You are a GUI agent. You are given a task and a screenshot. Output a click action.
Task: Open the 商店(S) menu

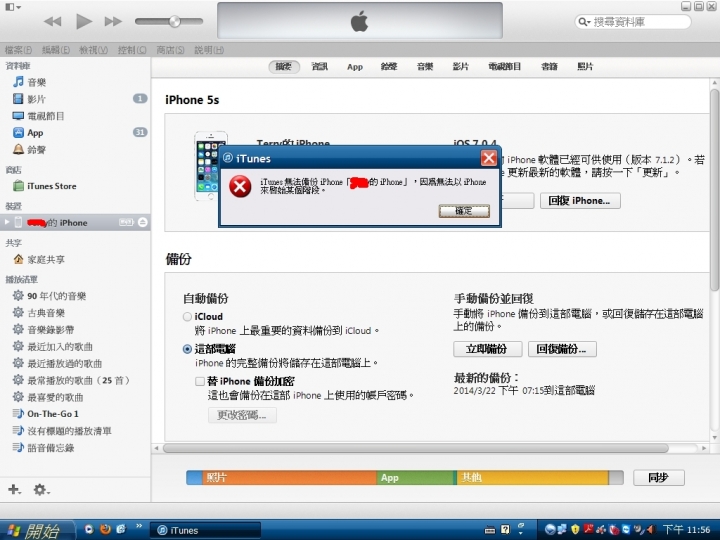point(170,50)
